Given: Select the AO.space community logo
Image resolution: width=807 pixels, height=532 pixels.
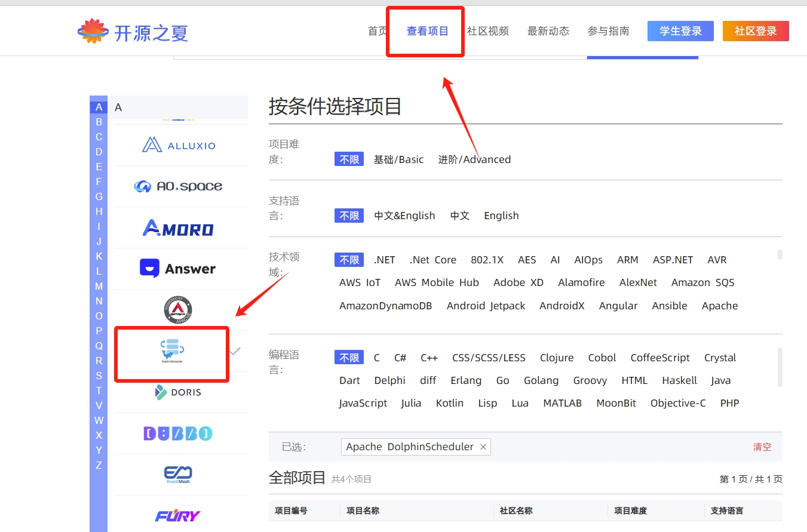Looking at the screenshot, I should point(178,186).
